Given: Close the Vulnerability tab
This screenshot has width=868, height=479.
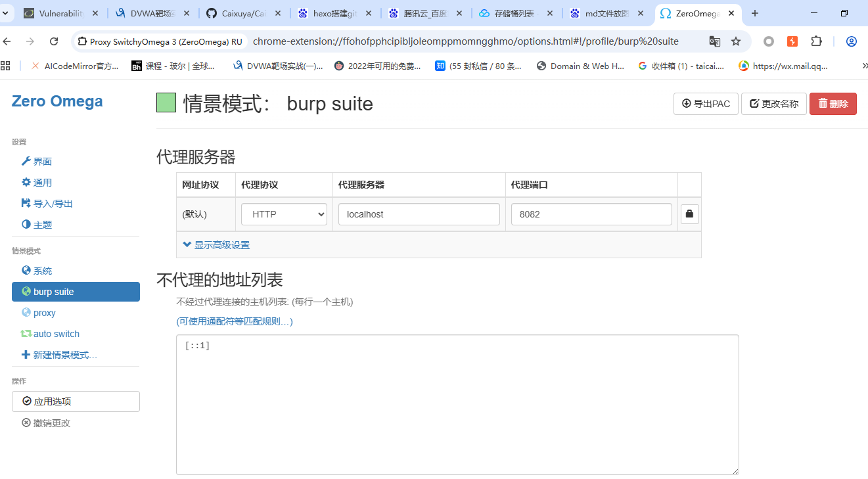Looking at the screenshot, I should click(95, 13).
